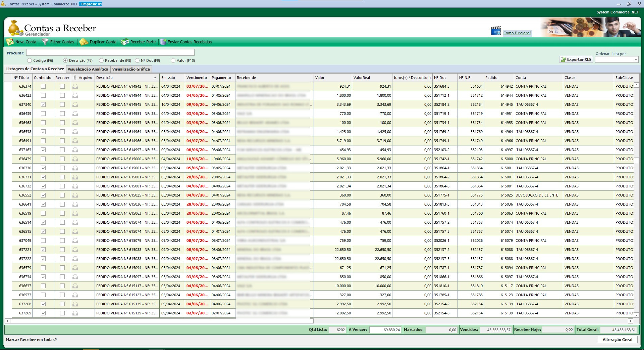
Task: Click the Receber Parte money icon
Action: [125, 42]
